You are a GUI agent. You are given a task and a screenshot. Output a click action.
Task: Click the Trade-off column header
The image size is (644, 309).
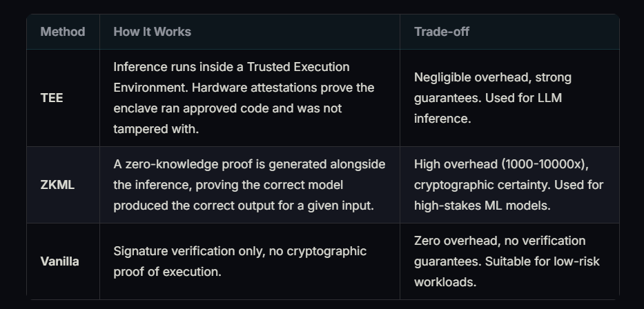click(x=442, y=32)
